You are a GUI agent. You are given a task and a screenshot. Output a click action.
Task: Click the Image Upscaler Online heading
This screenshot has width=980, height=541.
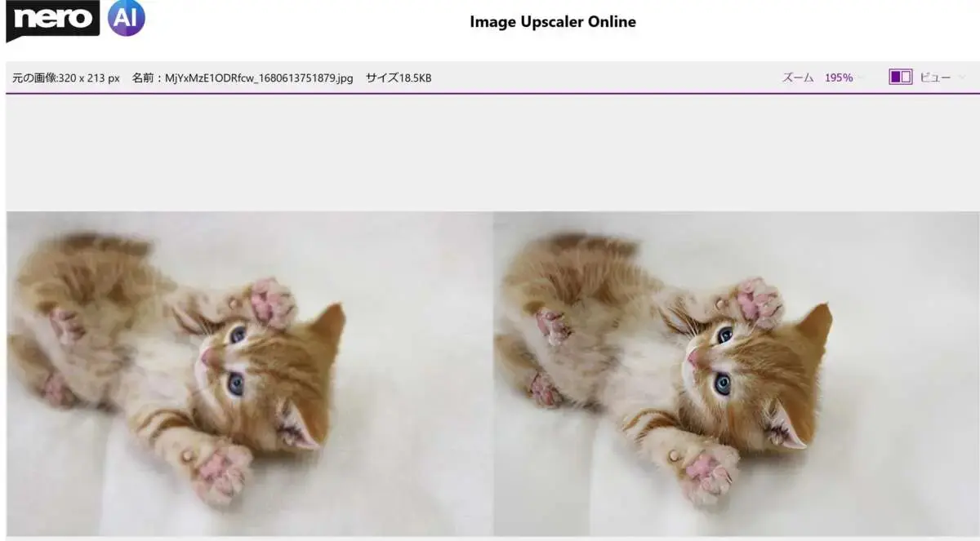pyautogui.click(x=553, y=22)
